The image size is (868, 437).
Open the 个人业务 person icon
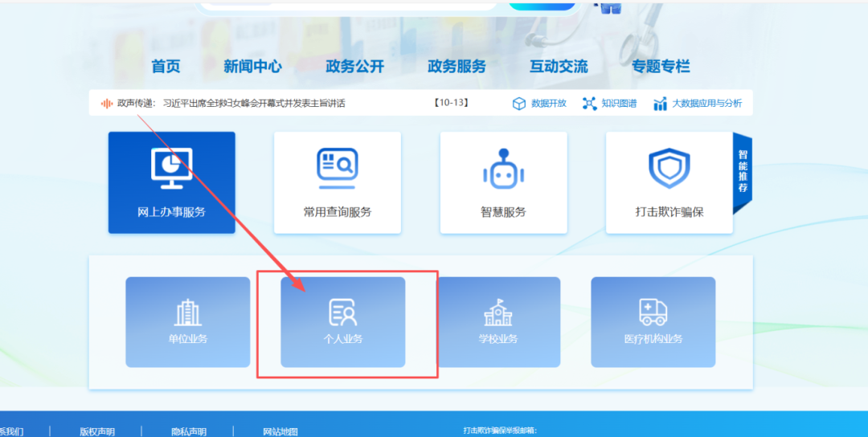coord(342,312)
